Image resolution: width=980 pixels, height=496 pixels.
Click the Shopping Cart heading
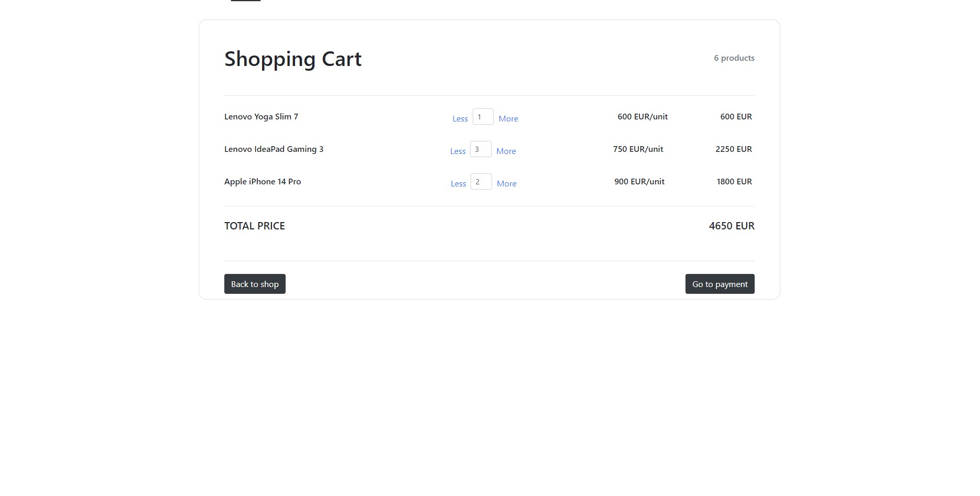click(x=293, y=59)
